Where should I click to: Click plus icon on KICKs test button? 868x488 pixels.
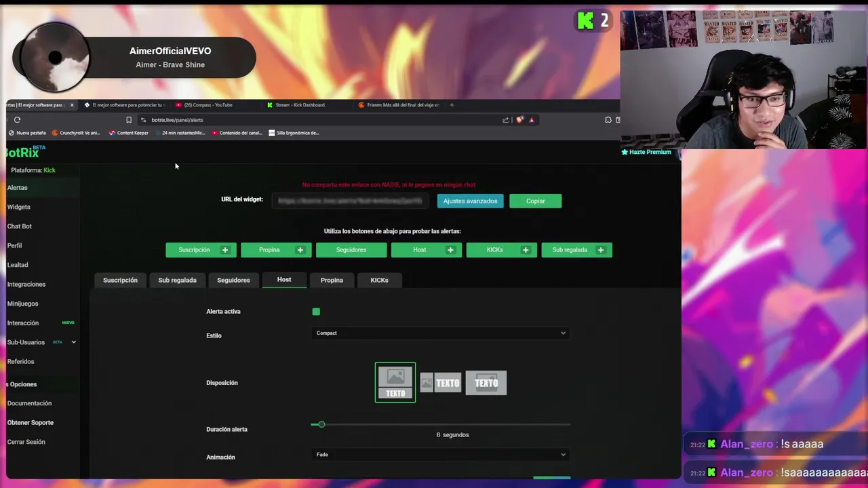[526, 250]
